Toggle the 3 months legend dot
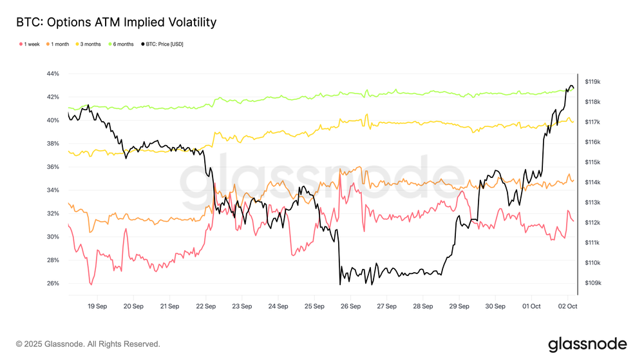Image resolution: width=644 pixels, height=363 pixels. [x=79, y=44]
